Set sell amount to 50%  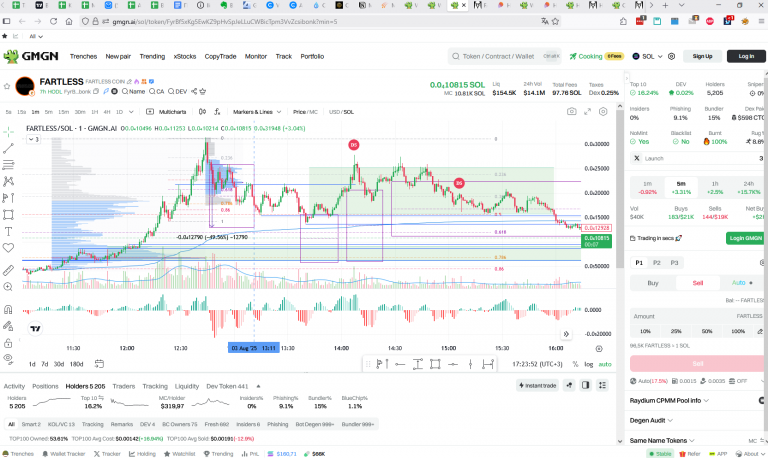(x=707, y=331)
